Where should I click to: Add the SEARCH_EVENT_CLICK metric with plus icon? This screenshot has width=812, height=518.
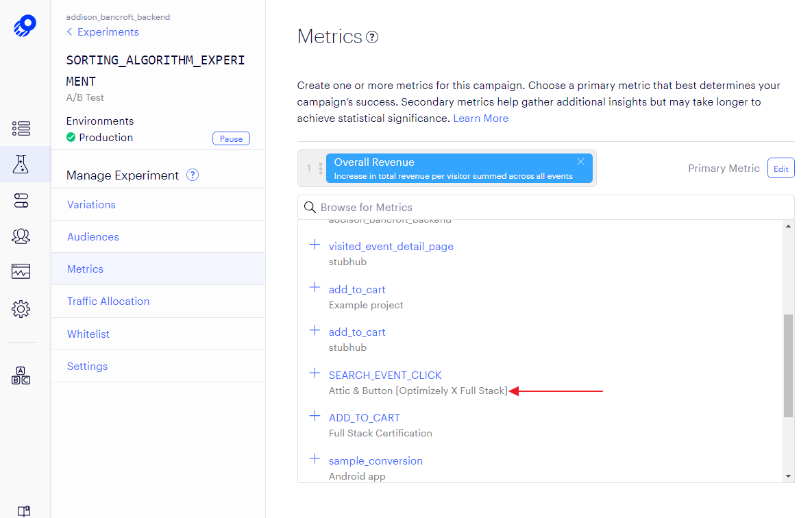click(x=315, y=373)
